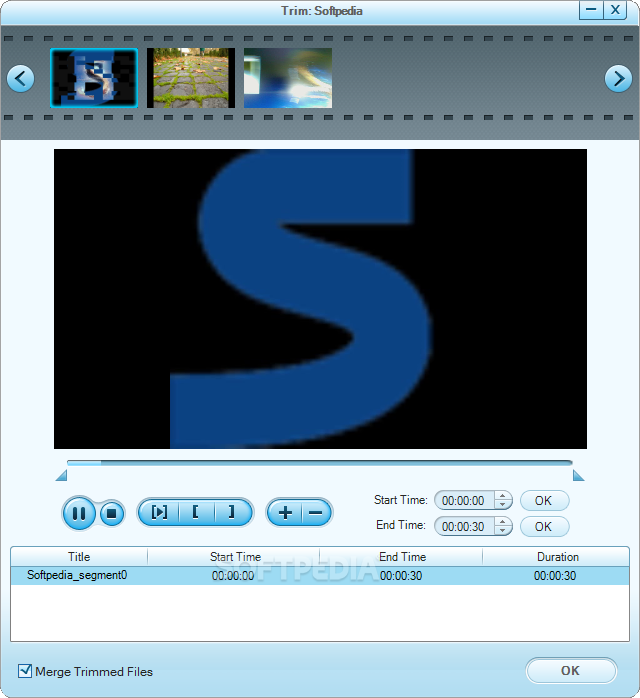Click the Start Time input field
The width and height of the screenshot is (640, 698).
pos(464,501)
